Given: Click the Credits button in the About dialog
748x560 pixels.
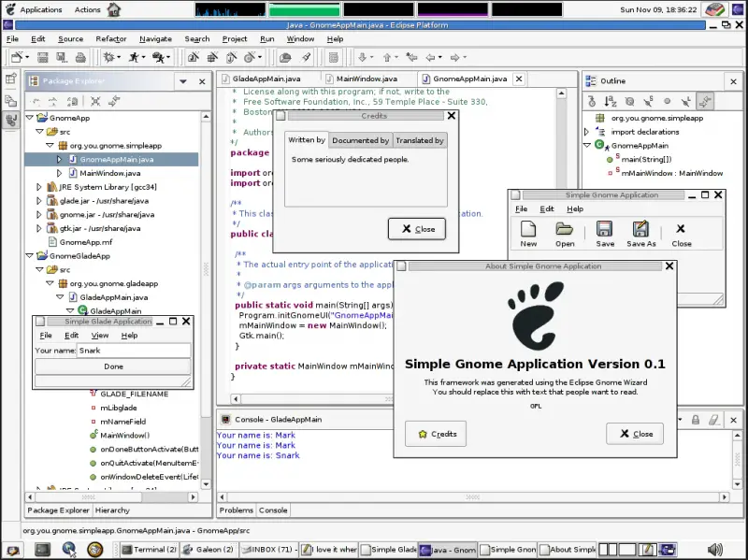Looking at the screenshot, I should pos(436,434).
